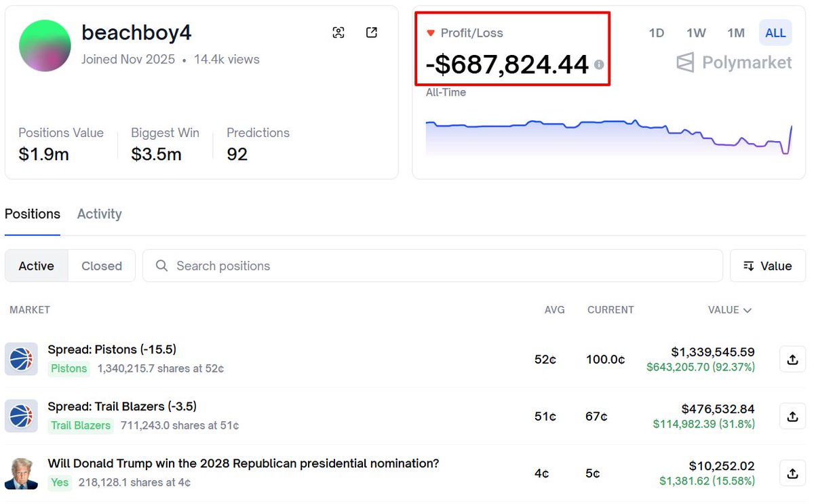Click the profile scan icon beside beachboy4

(x=338, y=33)
